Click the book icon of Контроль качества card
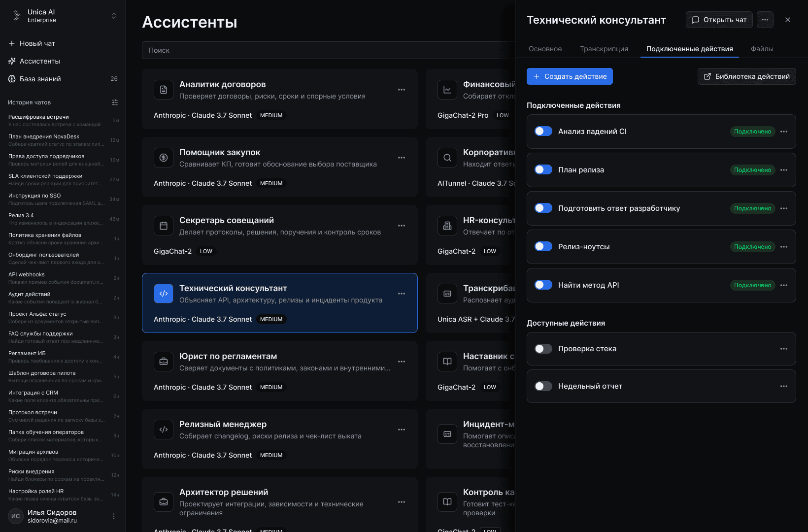Image resolution: width=808 pixels, height=532 pixels. click(x=447, y=502)
